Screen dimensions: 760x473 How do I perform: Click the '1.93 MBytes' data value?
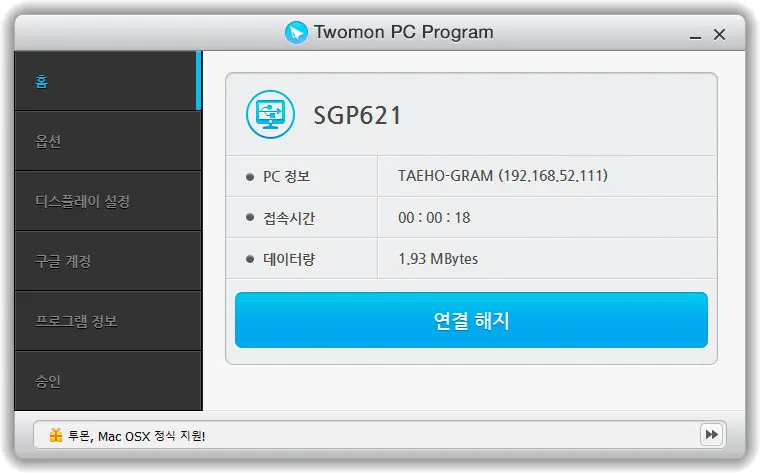438,259
